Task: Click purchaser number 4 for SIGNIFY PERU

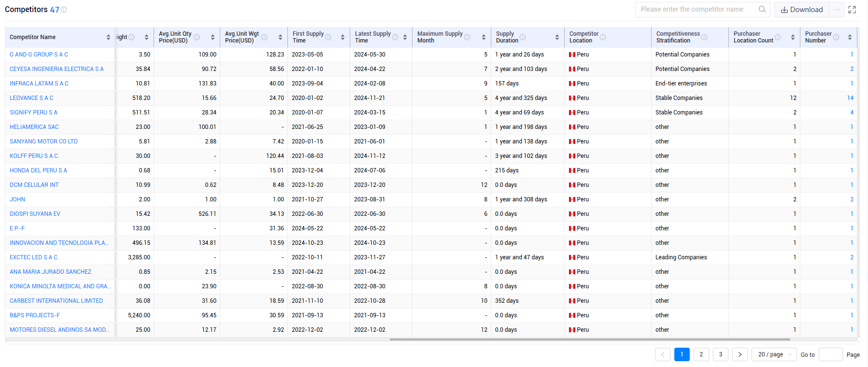Action: tap(852, 113)
